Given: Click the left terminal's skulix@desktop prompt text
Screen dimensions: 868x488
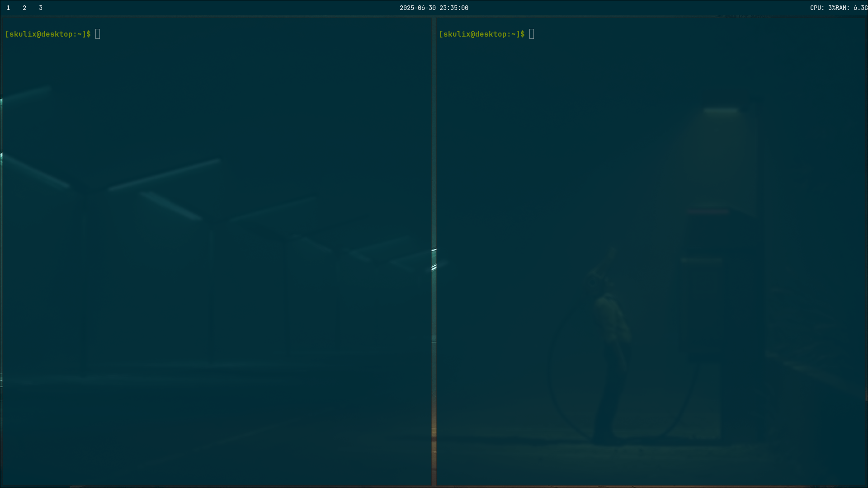Looking at the screenshot, I should coord(48,34).
